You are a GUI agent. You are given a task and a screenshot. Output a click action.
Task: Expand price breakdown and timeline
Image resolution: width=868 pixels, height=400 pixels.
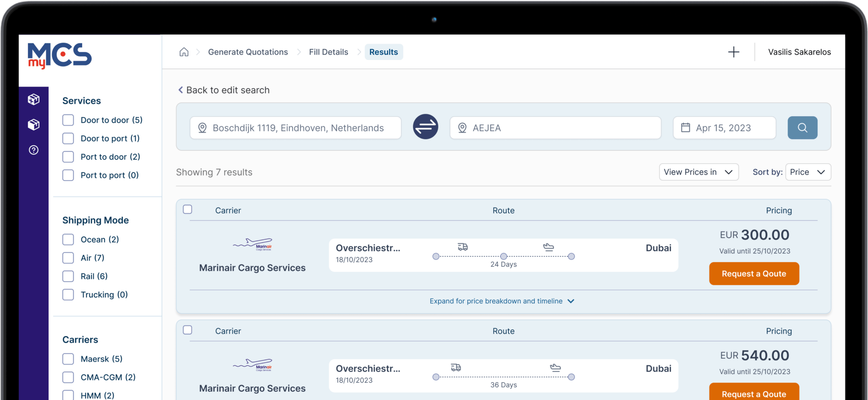pyautogui.click(x=502, y=301)
